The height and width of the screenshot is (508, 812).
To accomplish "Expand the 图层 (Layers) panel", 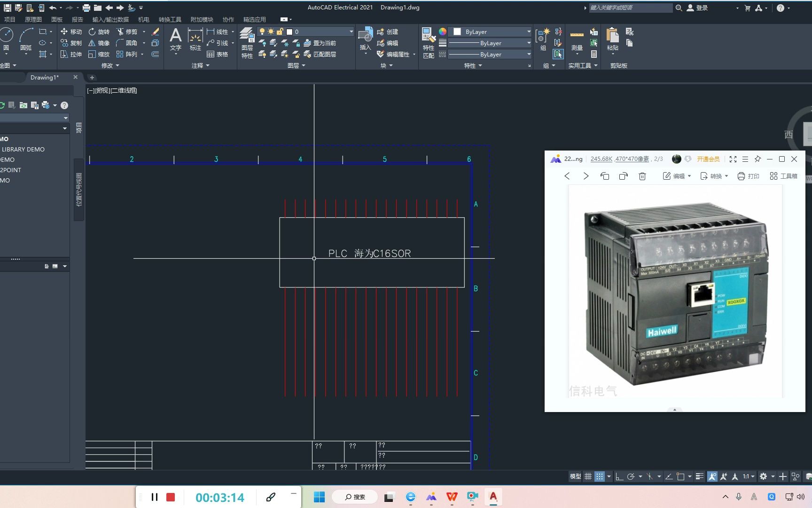I will coord(296,65).
